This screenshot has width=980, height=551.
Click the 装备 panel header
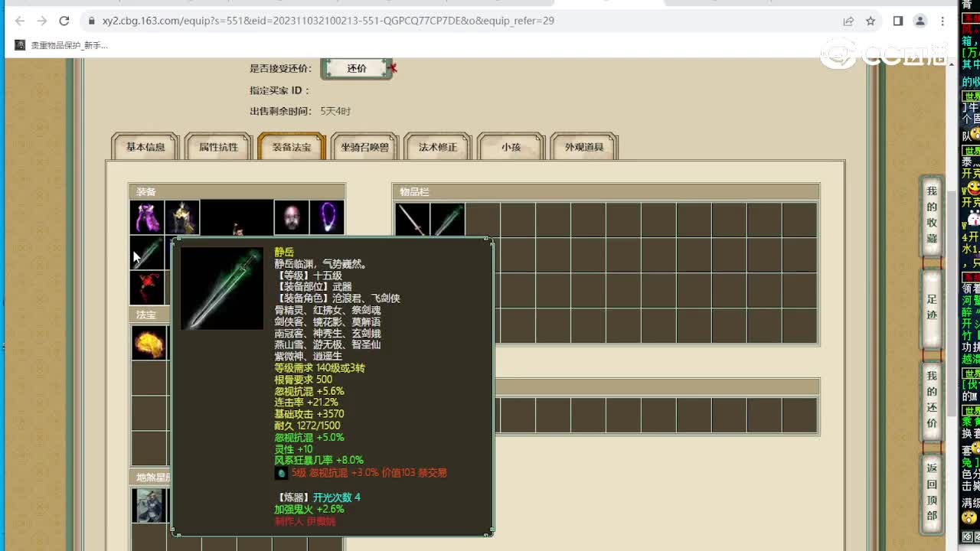point(237,192)
